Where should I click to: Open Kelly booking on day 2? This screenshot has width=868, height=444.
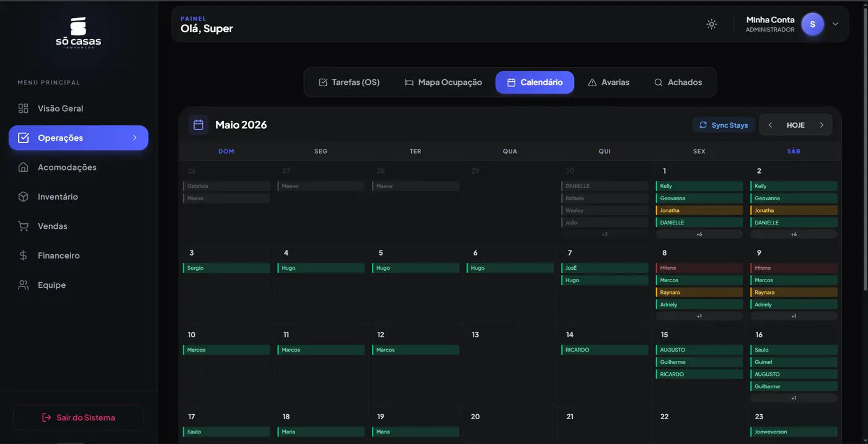(x=794, y=186)
